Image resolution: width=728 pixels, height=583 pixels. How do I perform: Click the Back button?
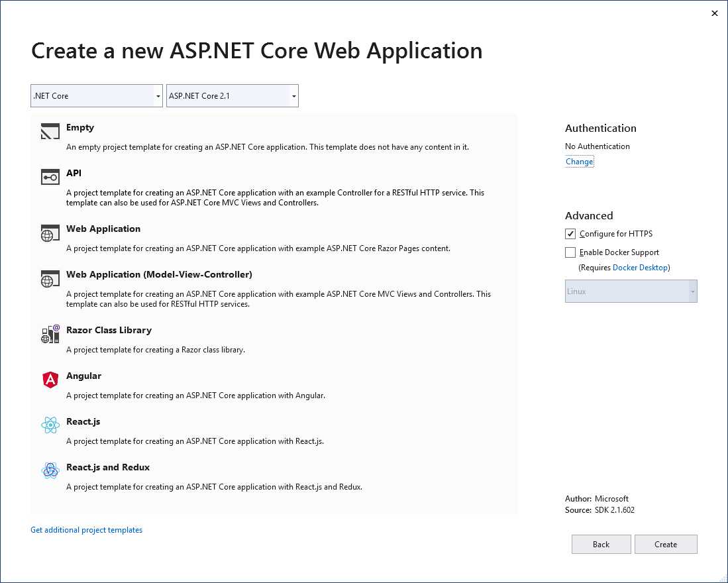[601, 544]
